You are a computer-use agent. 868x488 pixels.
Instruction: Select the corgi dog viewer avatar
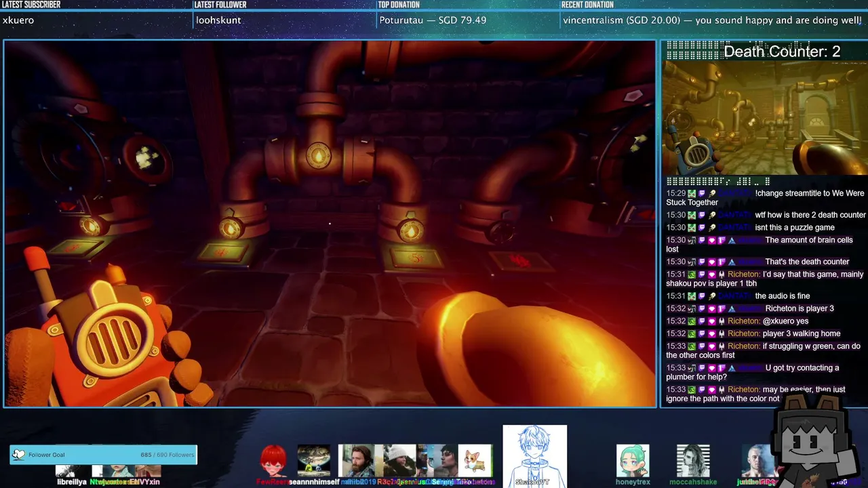475,461
